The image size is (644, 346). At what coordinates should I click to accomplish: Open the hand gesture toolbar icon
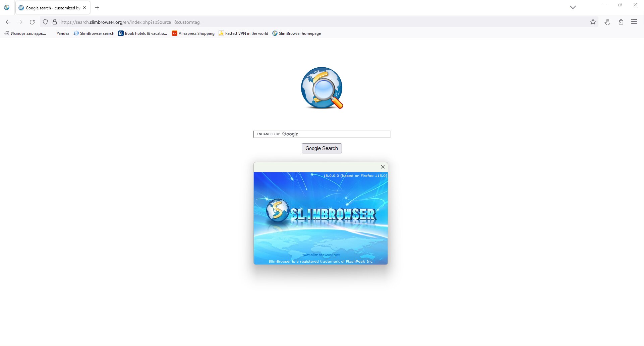coord(607,22)
